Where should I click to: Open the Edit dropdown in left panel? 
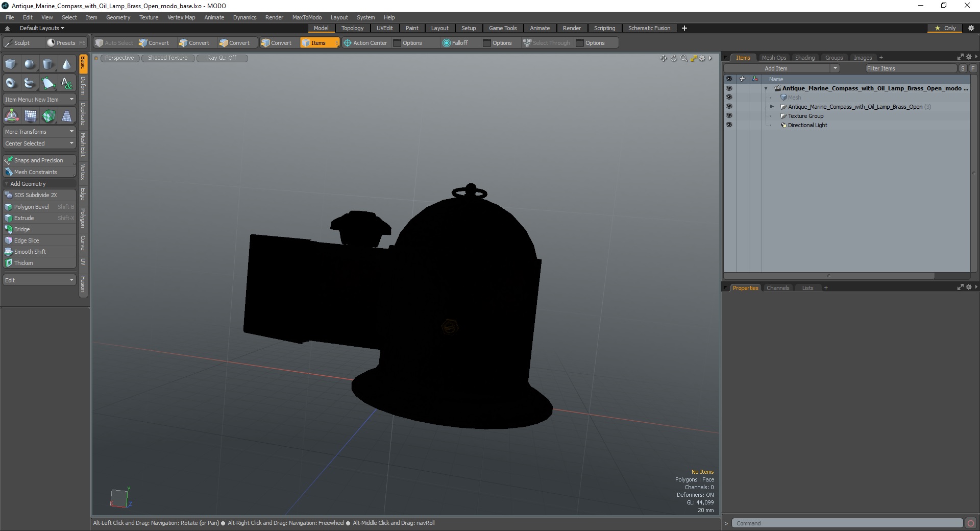click(x=39, y=280)
